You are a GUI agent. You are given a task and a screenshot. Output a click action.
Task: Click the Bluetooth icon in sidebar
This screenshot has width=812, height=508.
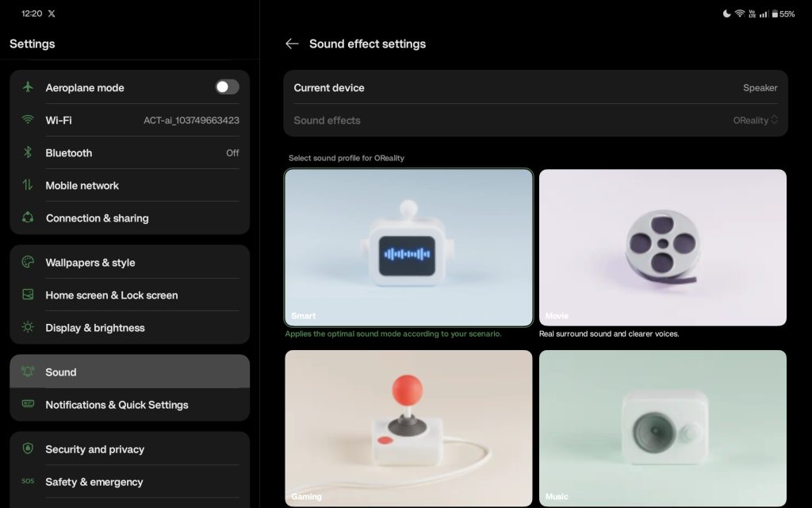[29, 152]
